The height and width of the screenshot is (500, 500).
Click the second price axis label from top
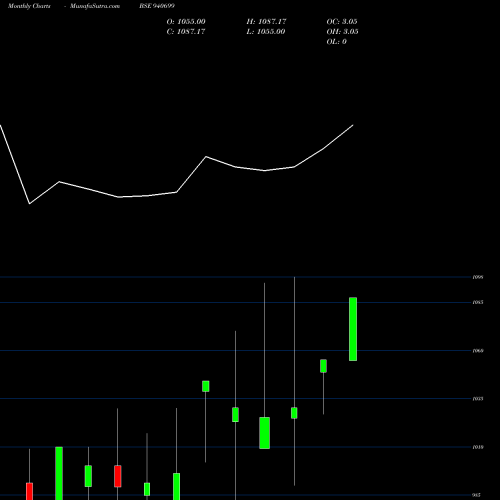[x=478, y=302]
